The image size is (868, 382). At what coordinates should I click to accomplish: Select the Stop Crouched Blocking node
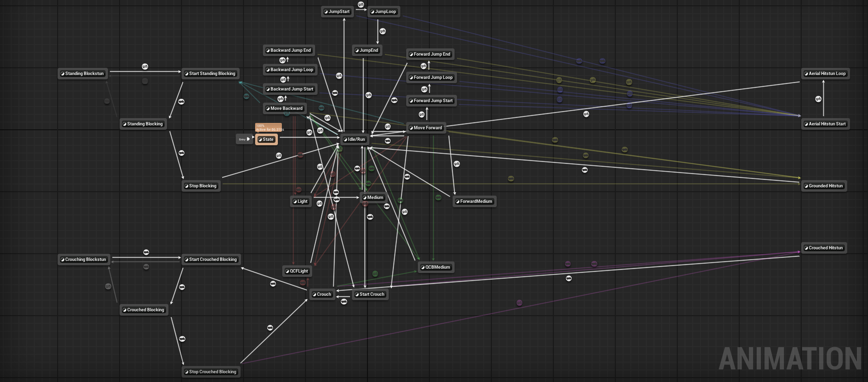point(211,372)
